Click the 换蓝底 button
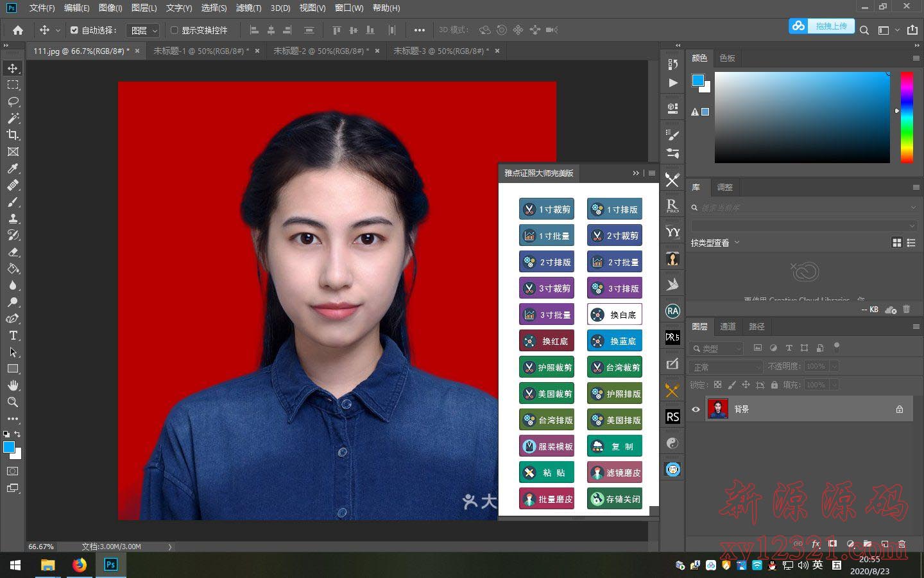This screenshot has width=924, height=578. pos(615,340)
